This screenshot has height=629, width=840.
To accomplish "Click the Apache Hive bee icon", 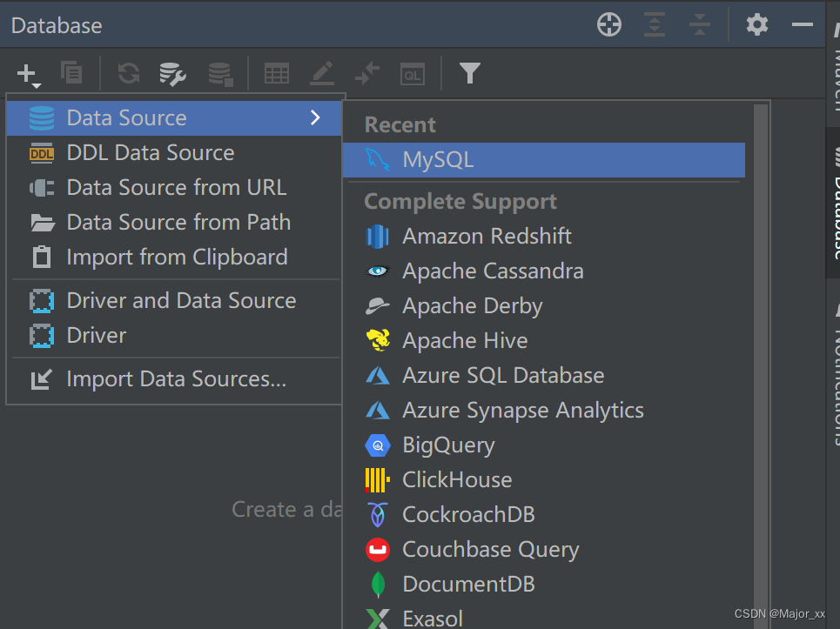I will [x=377, y=340].
